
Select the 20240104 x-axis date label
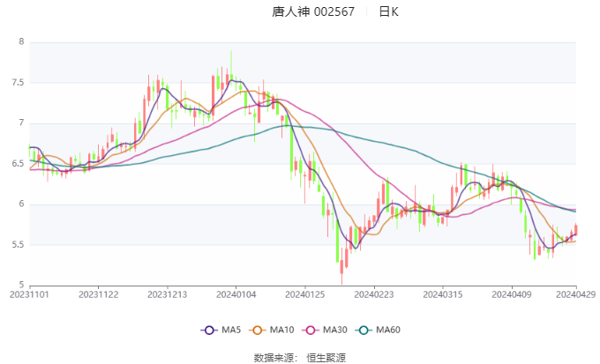pyautogui.click(x=236, y=294)
